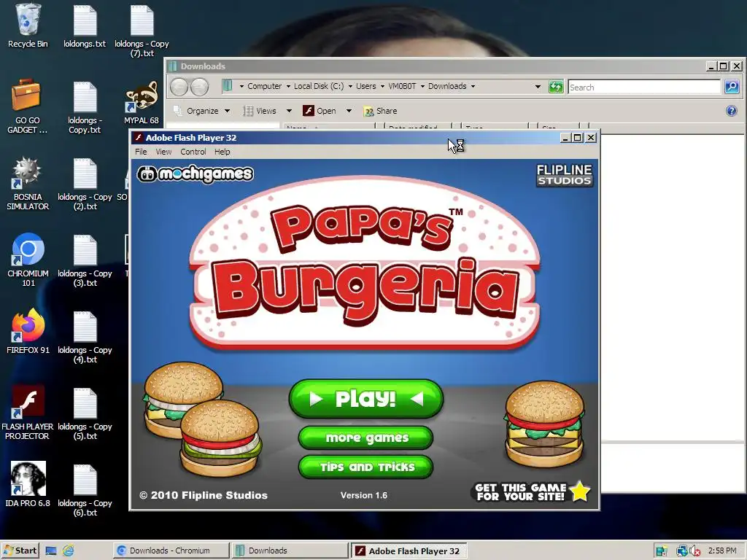Open the FLASH PLAYER PROJECTOR shortcut
The height and width of the screenshot is (560, 747).
[28, 413]
